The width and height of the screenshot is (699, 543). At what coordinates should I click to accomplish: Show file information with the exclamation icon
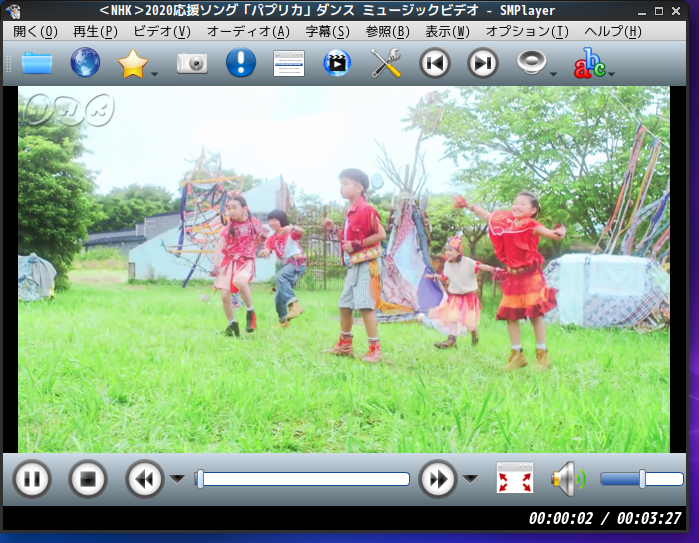(241, 62)
